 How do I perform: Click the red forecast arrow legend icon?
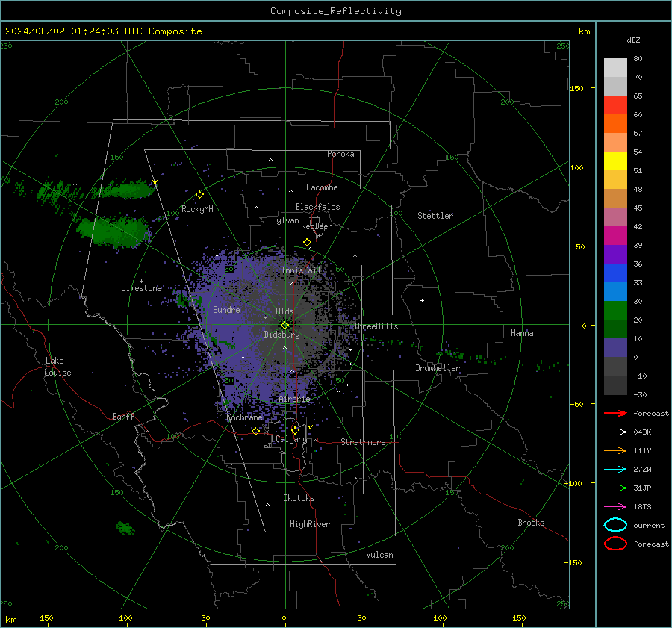point(615,413)
